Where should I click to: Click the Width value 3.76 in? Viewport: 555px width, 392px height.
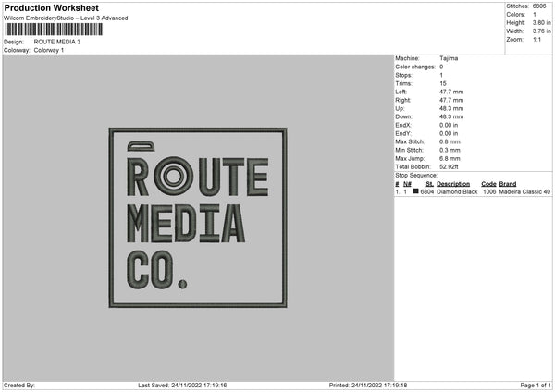pyautogui.click(x=541, y=31)
